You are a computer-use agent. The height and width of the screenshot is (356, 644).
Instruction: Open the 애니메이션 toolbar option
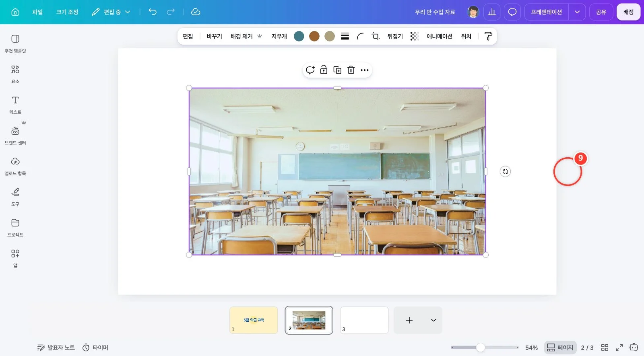(440, 36)
